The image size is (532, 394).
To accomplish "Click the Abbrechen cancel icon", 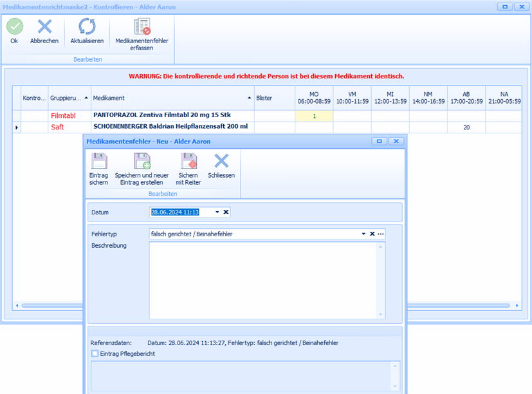I will coord(44,27).
